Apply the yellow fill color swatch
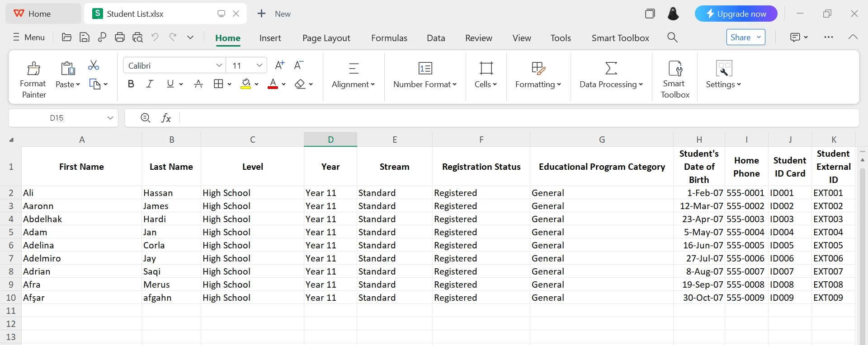 click(246, 84)
